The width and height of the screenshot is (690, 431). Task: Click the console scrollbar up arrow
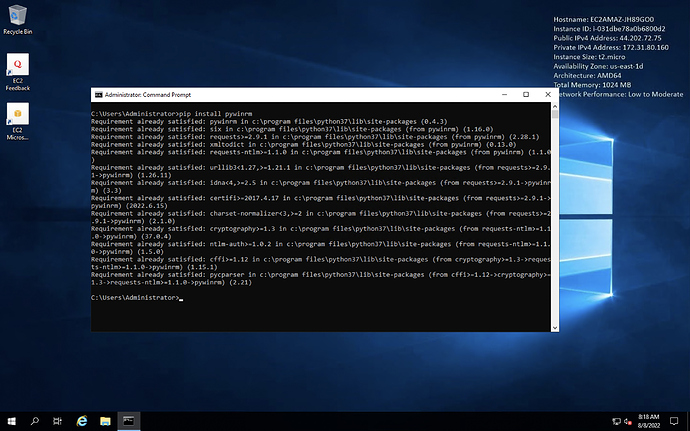click(x=555, y=106)
